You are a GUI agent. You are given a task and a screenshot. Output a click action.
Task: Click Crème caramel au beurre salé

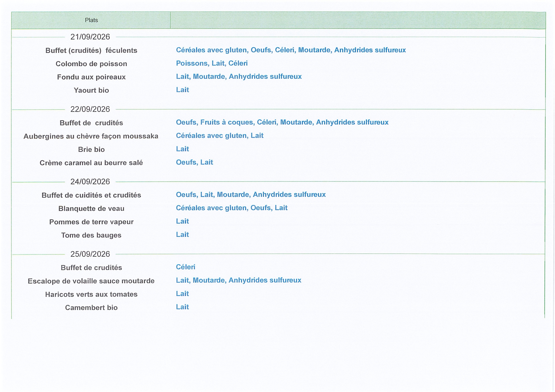point(91,163)
